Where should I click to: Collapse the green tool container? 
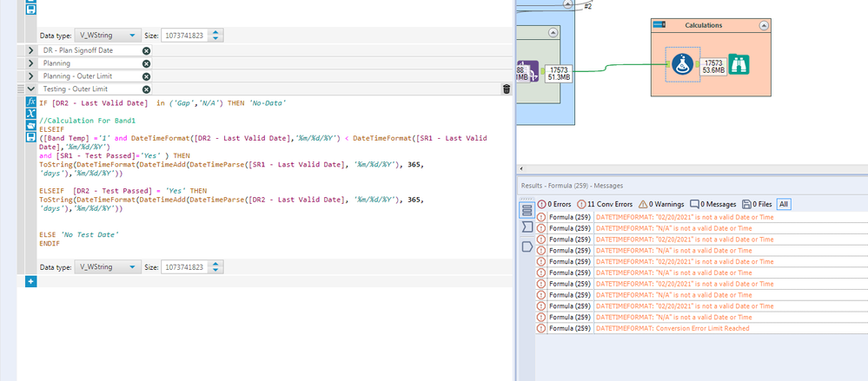pyautogui.click(x=553, y=33)
